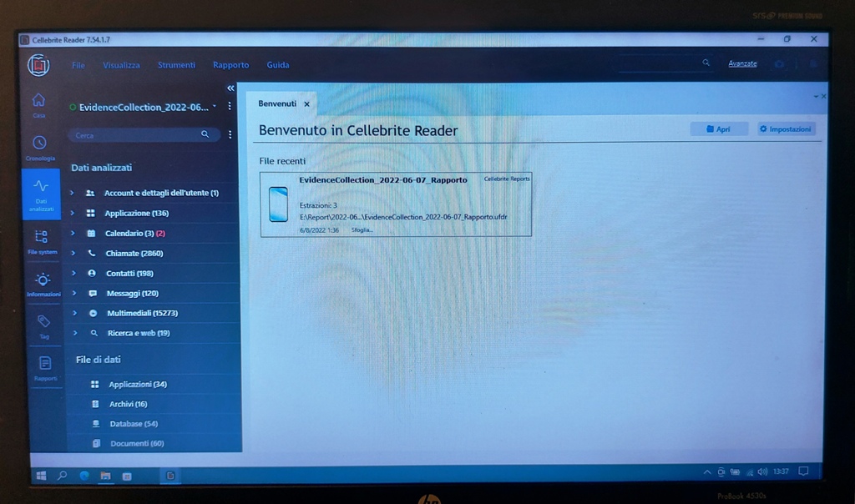Click the Estrazioni: 3 text
The height and width of the screenshot is (504, 855).
[x=318, y=205]
